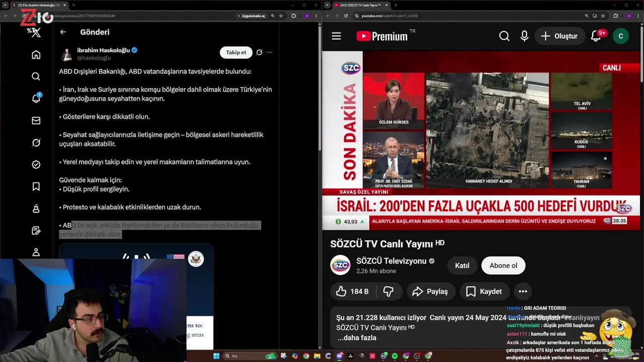The height and width of the screenshot is (362, 644).
Task: Open X Notifications bell in sidebar
Action: click(x=36, y=98)
